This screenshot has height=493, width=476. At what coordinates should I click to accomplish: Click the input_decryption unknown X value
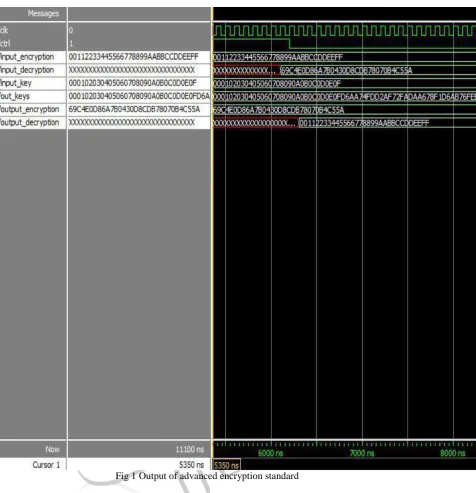[x=132, y=70]
